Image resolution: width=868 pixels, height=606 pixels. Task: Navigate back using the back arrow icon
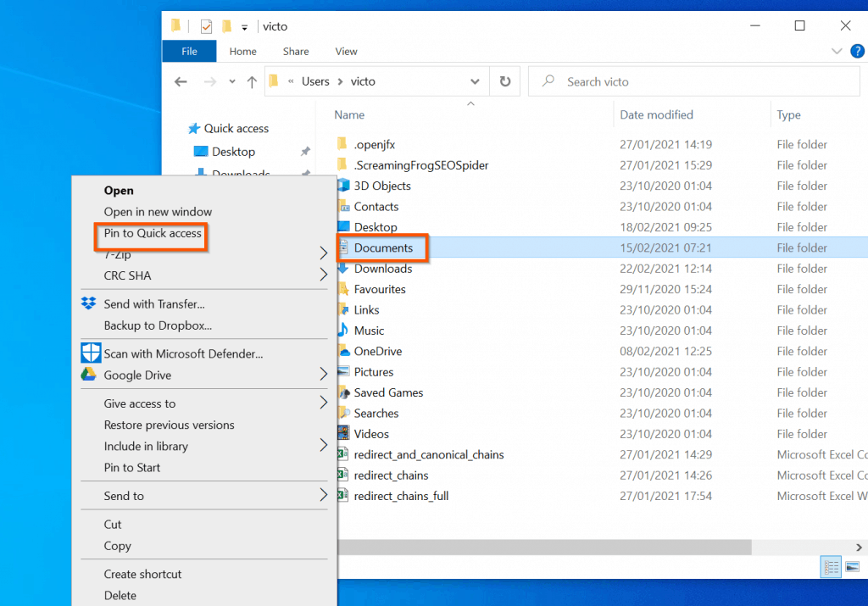(181, 81)
